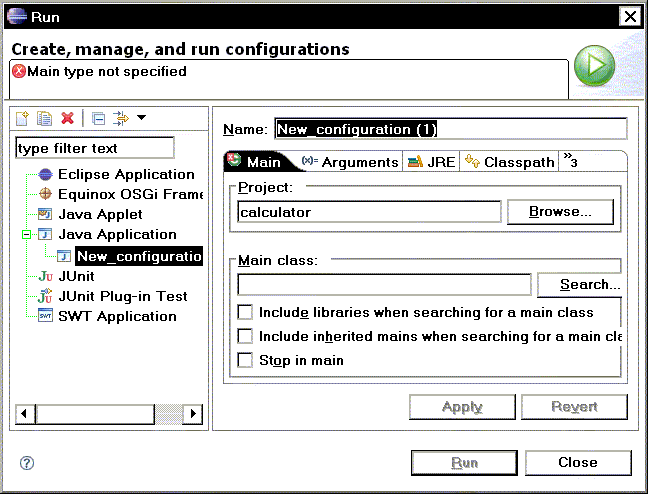Switch to the Classpath tab
The width and height of the screenshot is (648, 494).
[x=510, y=162]
